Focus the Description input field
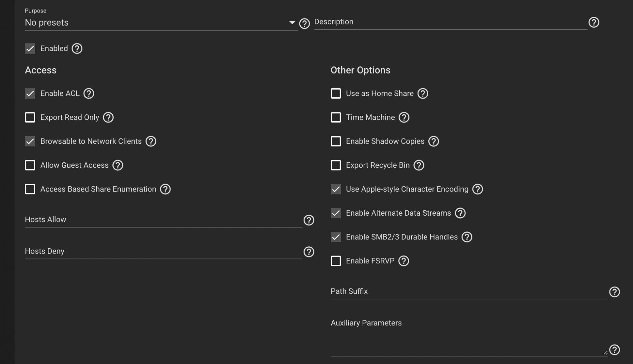The image size is (633, 364). tap(451, 22)
